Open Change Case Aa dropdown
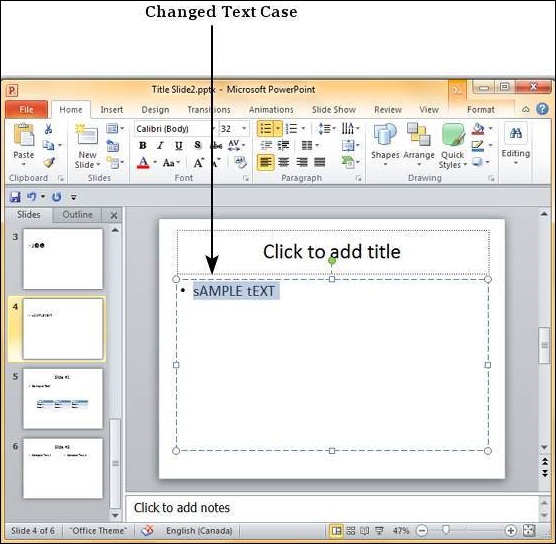The image size is (556, 544). click(171, 163)
